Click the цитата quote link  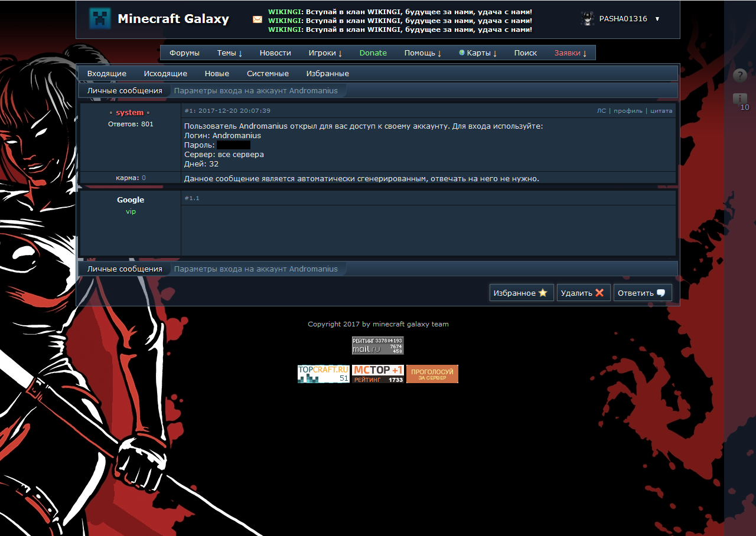click(661, 110)
